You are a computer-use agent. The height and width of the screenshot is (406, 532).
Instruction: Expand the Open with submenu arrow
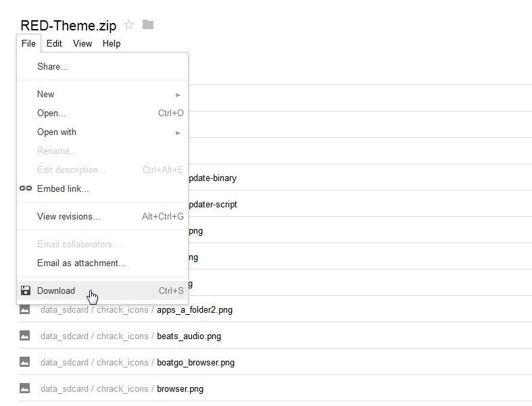[178, 132]
